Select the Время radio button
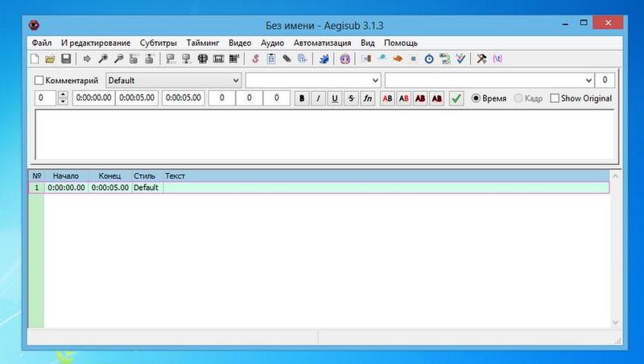Screen dimensions: 644x364 pyautogui.click(x=476, y=98)
